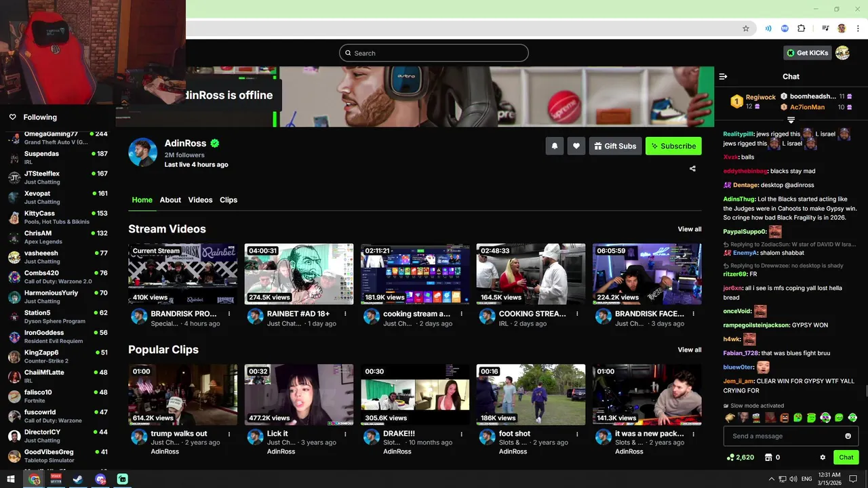Expand the gifter leaderboard under Chat header

coord(791,120)
